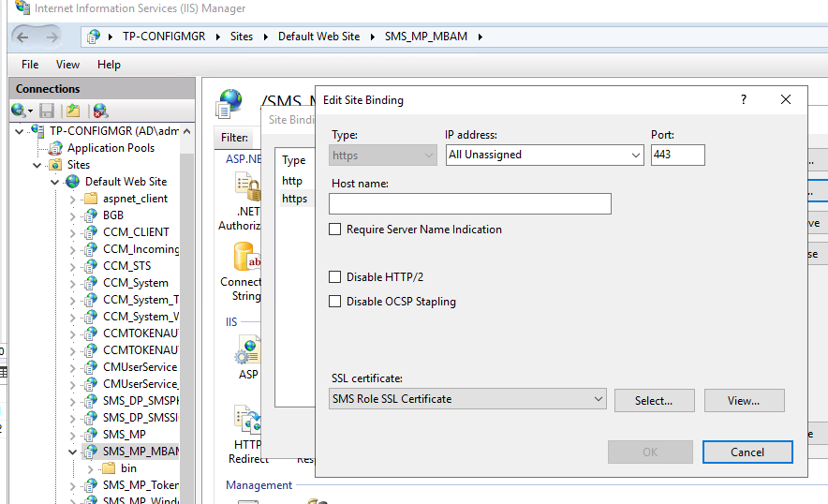Click the Connections tree scrollbar up arrow

click(x=187, y=131)
